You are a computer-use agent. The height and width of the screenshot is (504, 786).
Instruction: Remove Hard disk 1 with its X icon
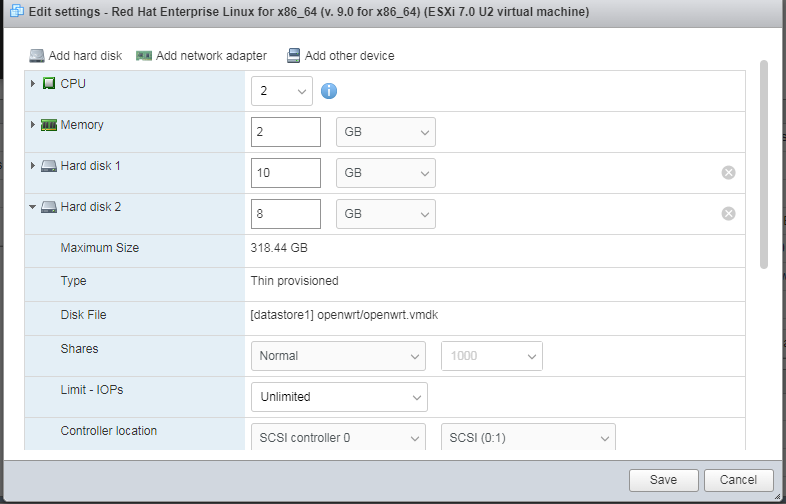[x=728, y=173]
